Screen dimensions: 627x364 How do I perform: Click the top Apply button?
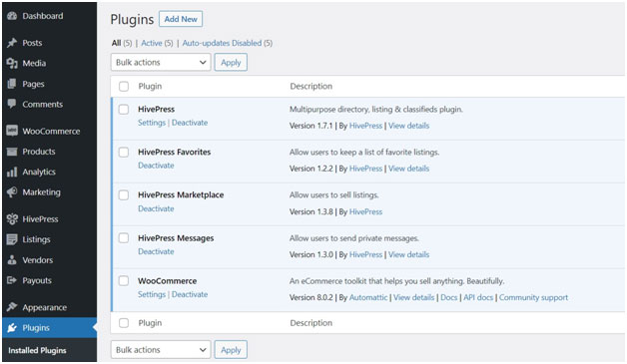tap(231, 63)
